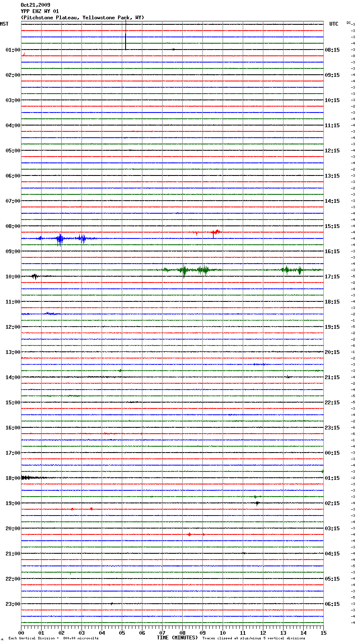
Task: Select the 16:00 MST time label
Action: (x=13, y=427)
